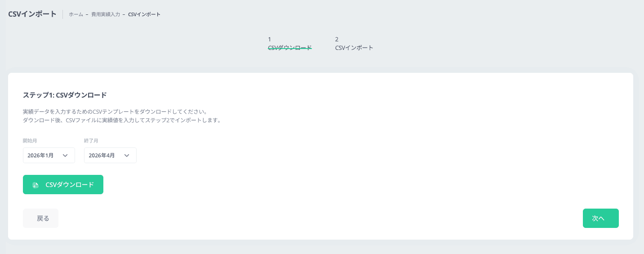The image size is (644, 254).
Task: Select step 2 CSVインポート in the stepper
Action: click(x=354, y=44)
